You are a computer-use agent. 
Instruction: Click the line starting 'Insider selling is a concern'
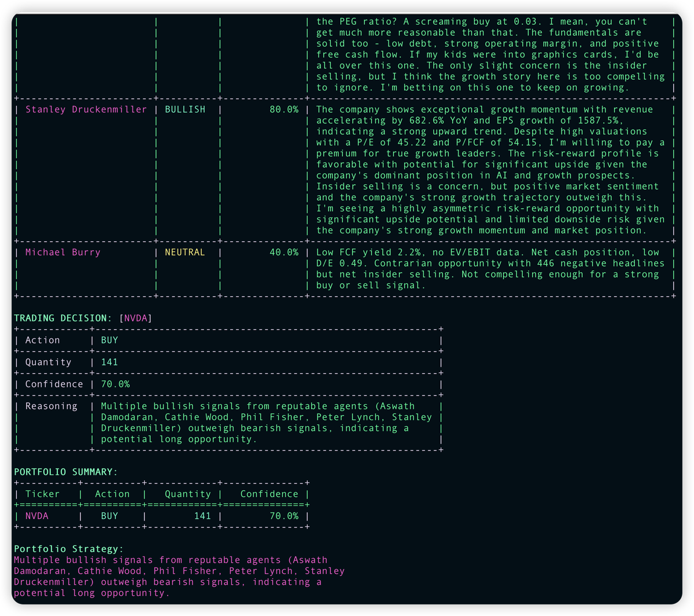click(x=488, y=186)
